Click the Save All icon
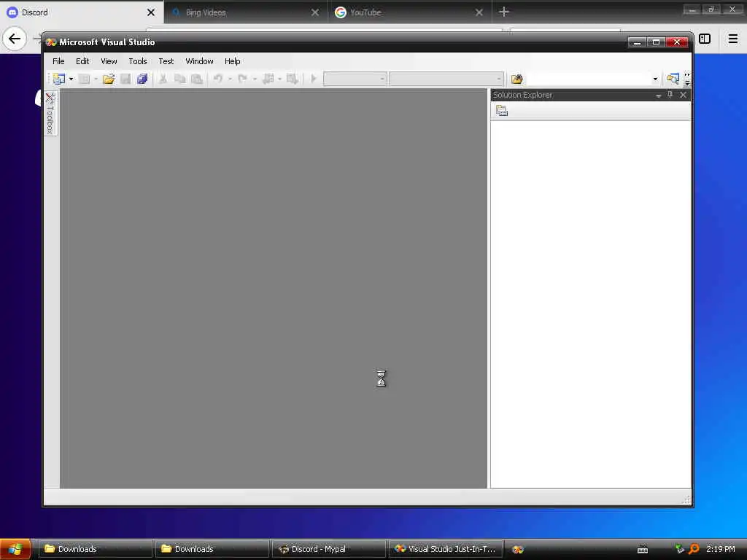Viewport: 747px width, 560px height. [x=142, y=79]
